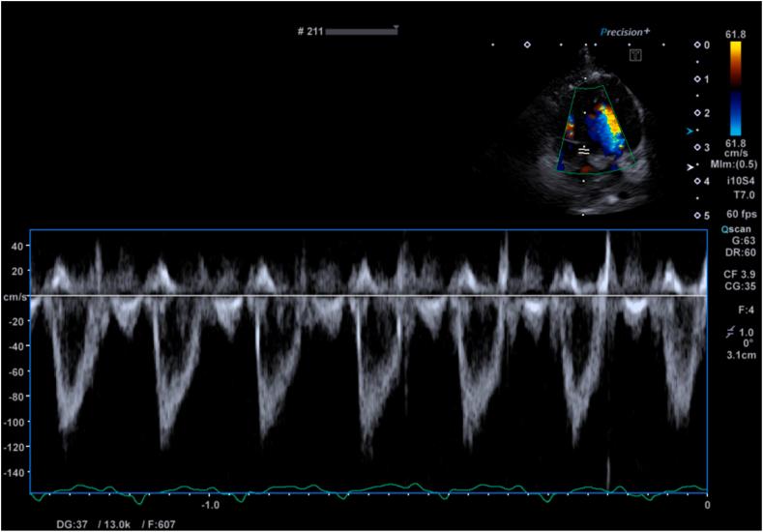Screen dimensions: 763x532
Task: Click the transducer orientation marker box
Action: click(635, 56)
